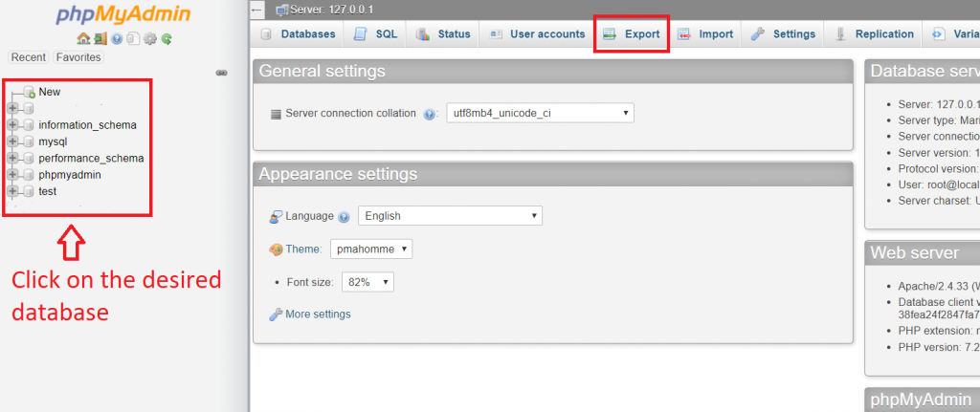Viewport: 980px width, 412px height.
Task: Click the User: root@local list entry
Action: [939, 184]
